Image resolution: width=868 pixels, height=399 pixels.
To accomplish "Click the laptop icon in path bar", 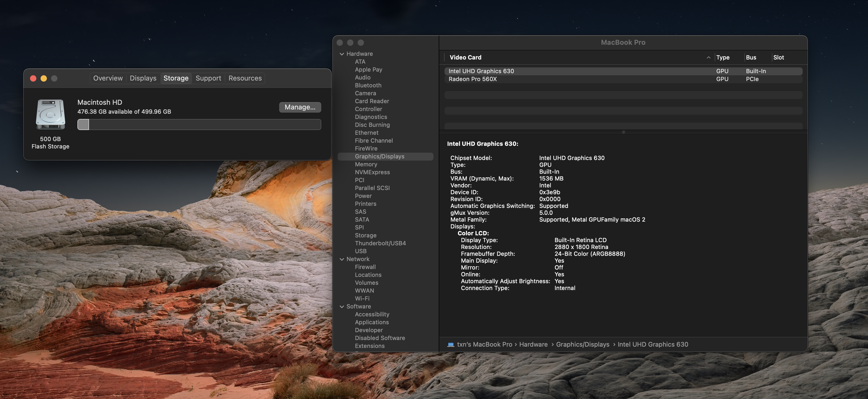I will [x=451, y=345].
